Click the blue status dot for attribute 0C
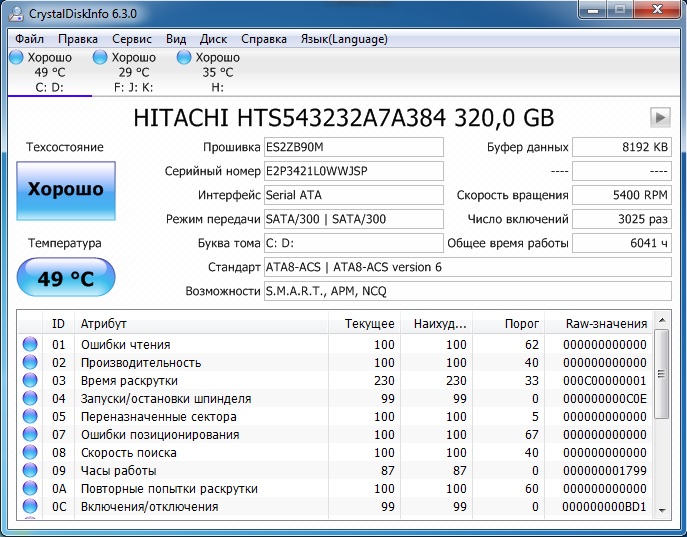Viewport: 687px width, 537px height. [x=30, y=506]
